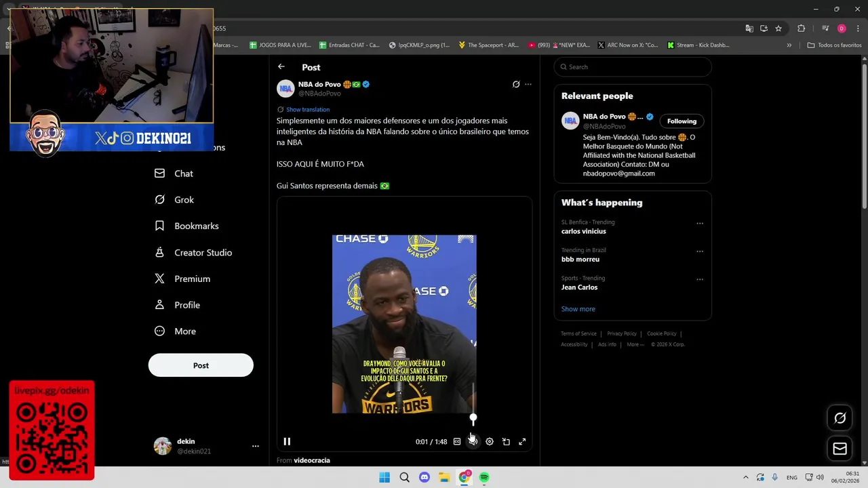Open options for carlos vinicius trend
Image resolution: width=868 pixels, height=488 pixels.
point(700,223)
